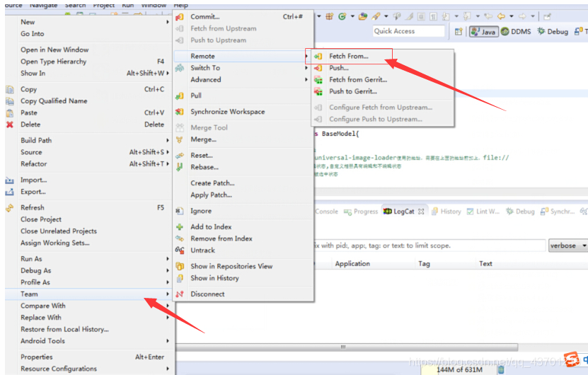The width and height of the screenshot is (588, 375).
Task: Choose Open Type Hierarchy from context menu
Action: click(53, 62)
